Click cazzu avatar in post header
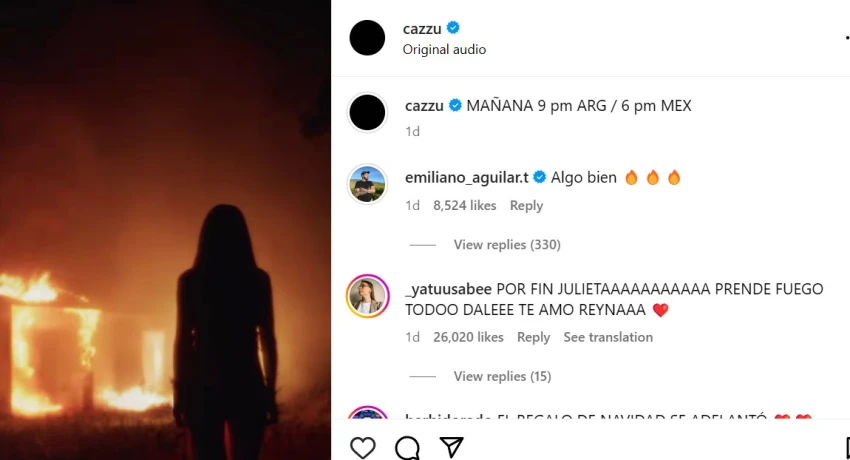The width and height of the screenshot is (850, 460). 367,38
